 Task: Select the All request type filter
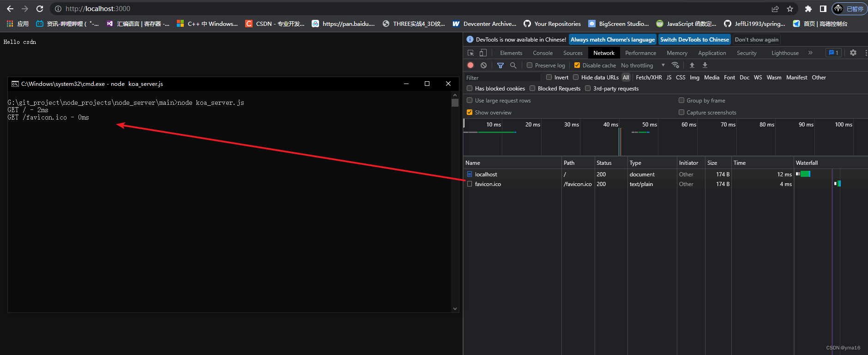pyautogui.click(x=626, y=77)
